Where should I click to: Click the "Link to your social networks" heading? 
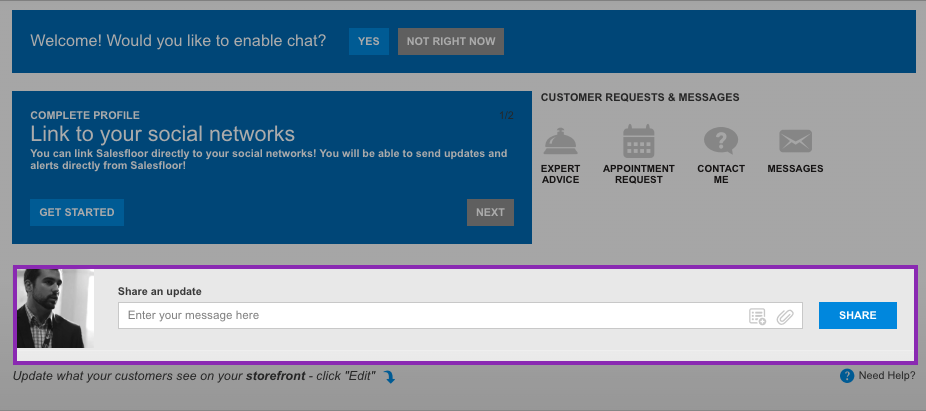pyautogui.click(x=162, y=134)
